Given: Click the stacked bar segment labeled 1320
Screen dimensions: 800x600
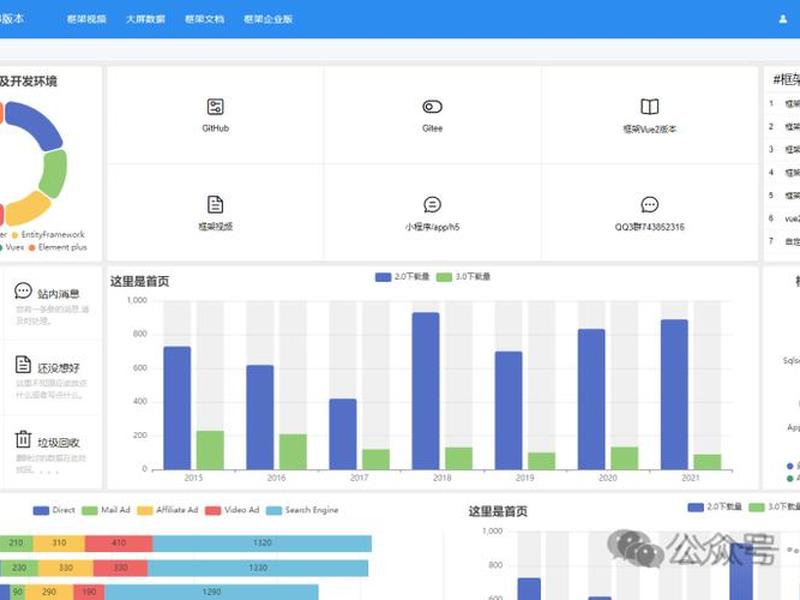Looking at the screenshot, I should tap(262, 543).
